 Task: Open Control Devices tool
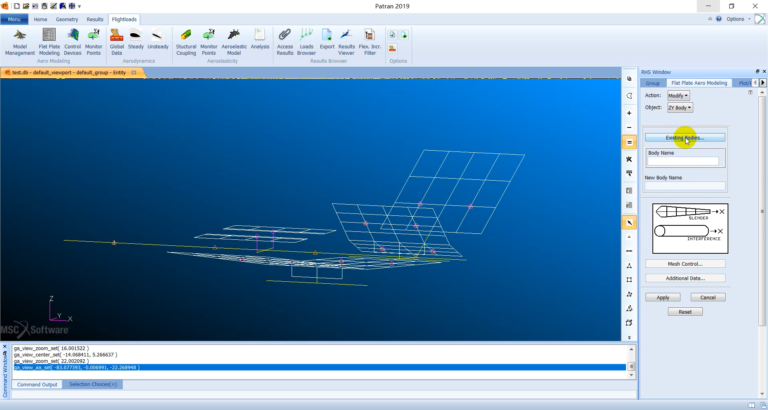coord(72,42)
